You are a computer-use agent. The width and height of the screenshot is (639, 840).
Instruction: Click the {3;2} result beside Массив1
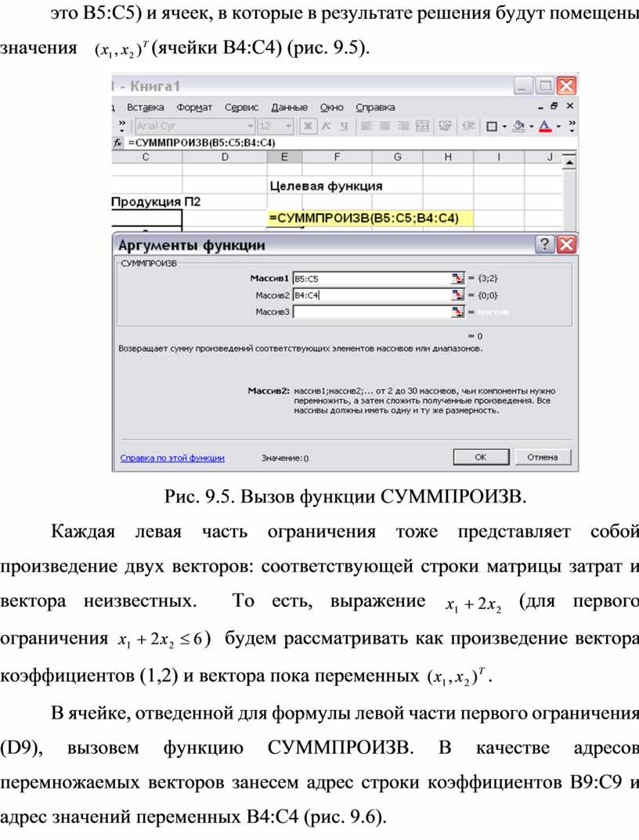pyautogui.click(x=487, y=279)
